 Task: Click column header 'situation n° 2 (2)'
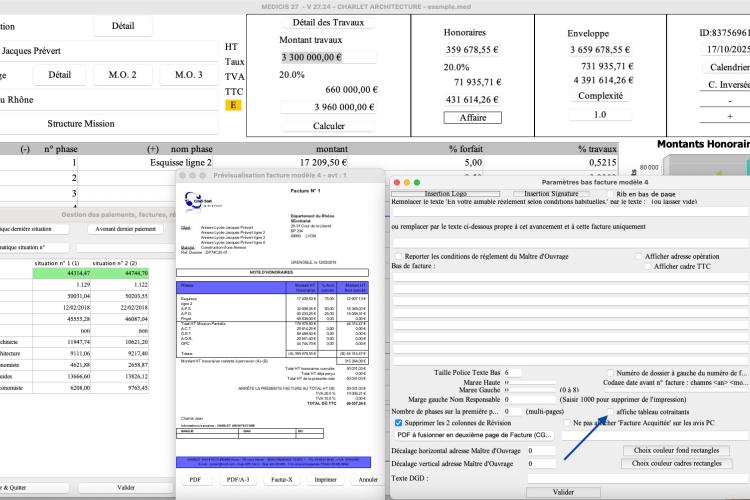coord(115,263)
